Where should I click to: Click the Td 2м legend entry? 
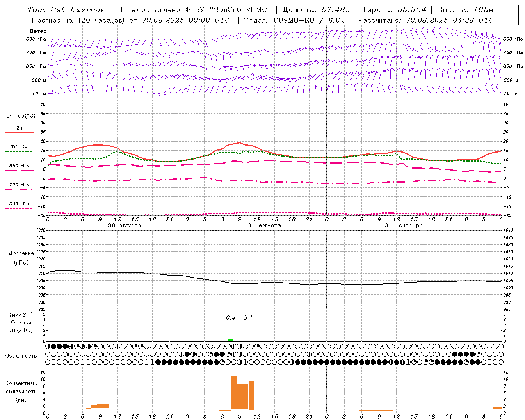(19, 147)
